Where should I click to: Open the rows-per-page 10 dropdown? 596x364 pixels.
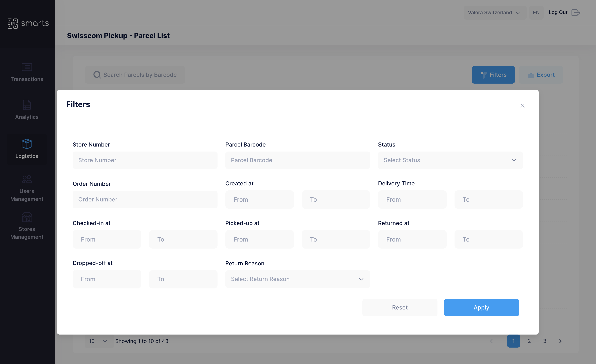99,341
